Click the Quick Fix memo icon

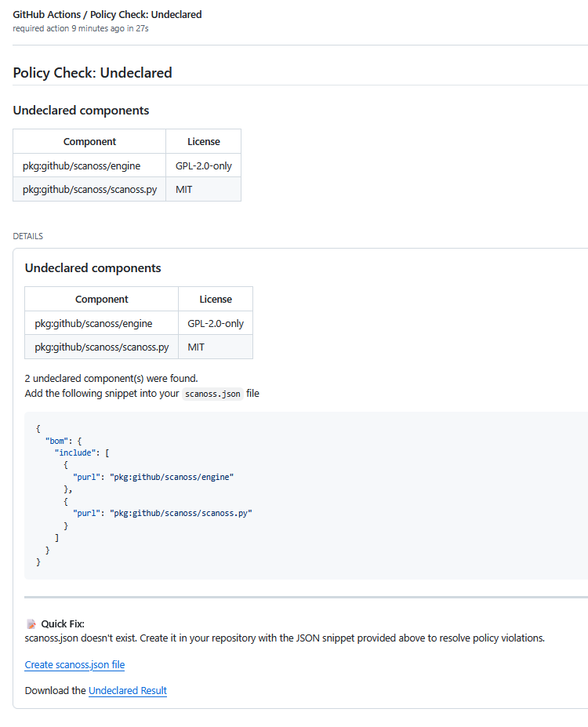31,624
